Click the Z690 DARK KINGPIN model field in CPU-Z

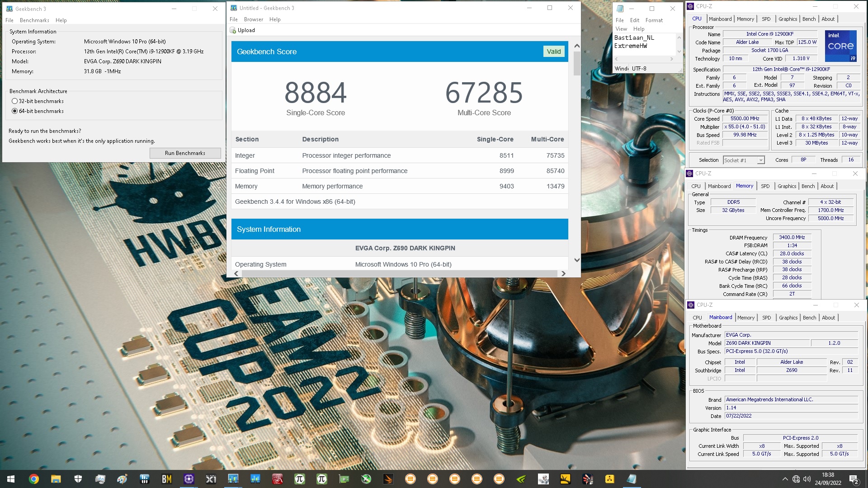pos(767,343)
